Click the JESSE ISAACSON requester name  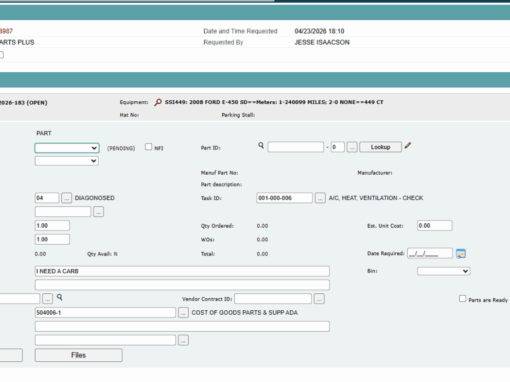(322, 42)
